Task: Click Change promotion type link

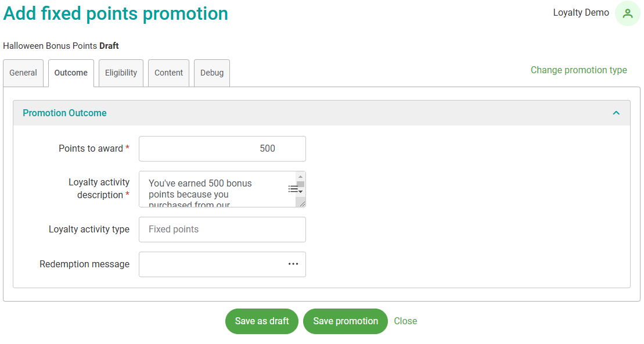Action: click(578, 70)
